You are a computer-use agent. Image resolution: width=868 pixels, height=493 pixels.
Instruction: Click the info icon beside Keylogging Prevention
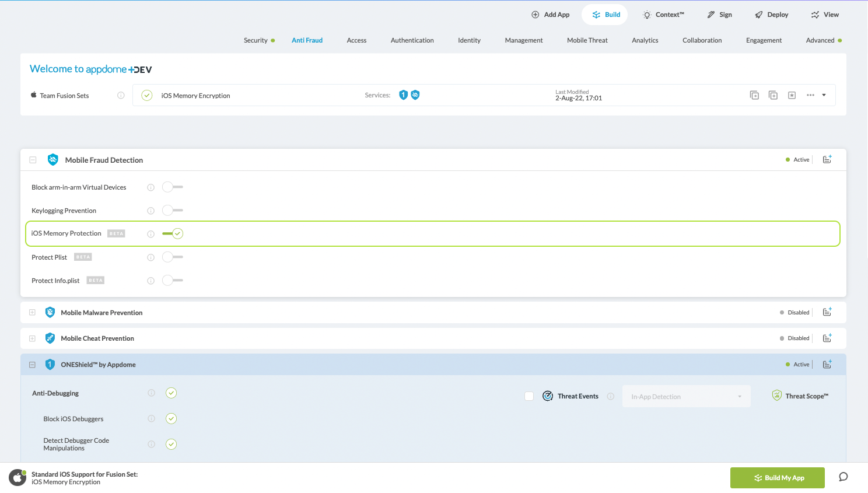click(150, 211)
